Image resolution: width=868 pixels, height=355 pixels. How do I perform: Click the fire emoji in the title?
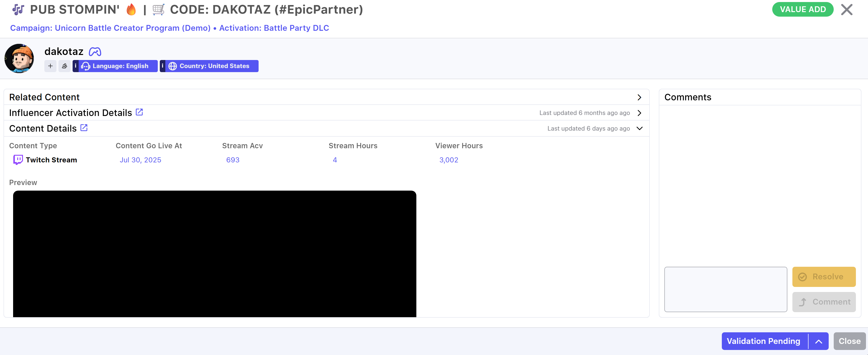(131, 9)
